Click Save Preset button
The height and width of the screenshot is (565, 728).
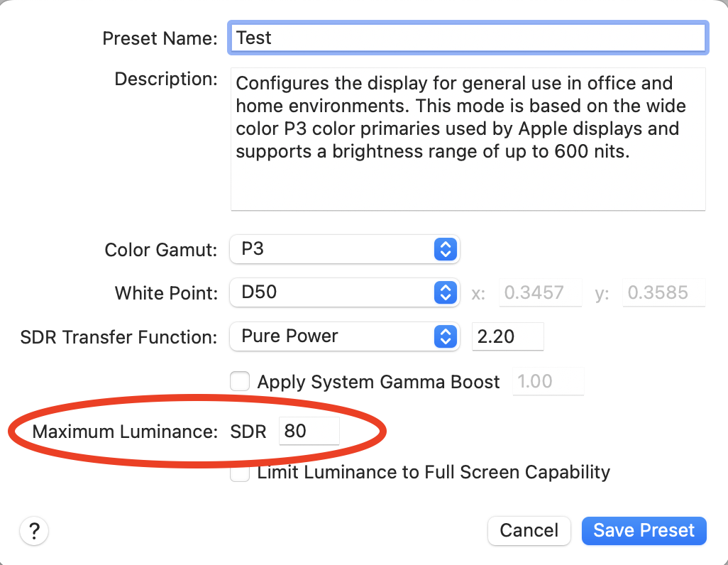(644, 530)
